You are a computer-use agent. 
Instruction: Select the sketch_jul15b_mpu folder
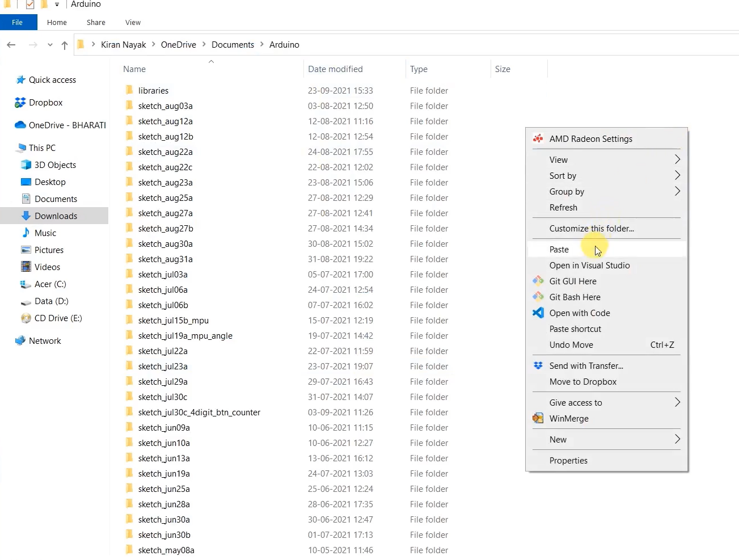[x=173, y=320]
